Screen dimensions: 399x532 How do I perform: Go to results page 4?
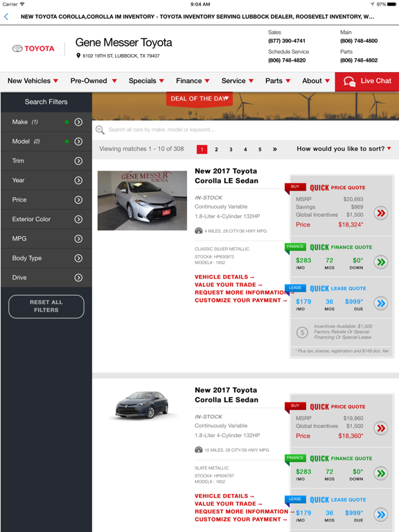[245, 150]
